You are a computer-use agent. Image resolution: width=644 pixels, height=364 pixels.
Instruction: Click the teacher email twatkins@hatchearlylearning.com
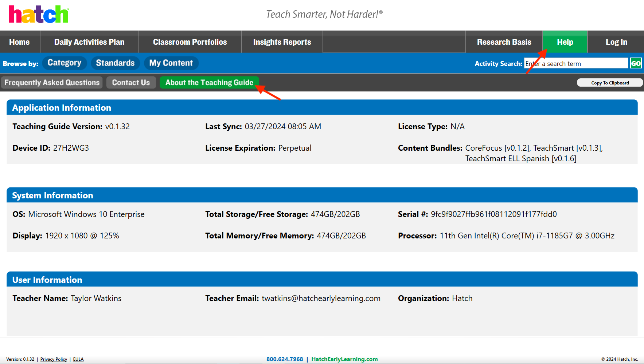pos(321,298)
